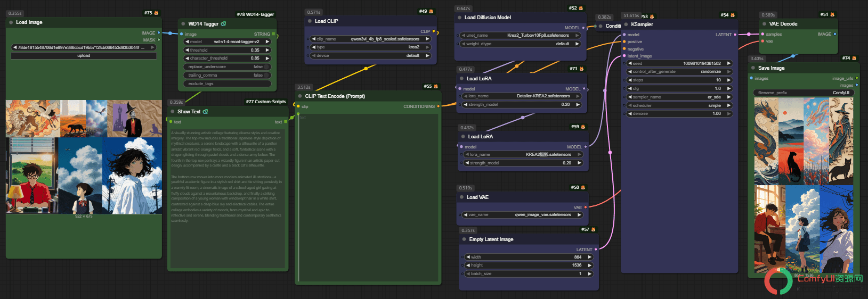The width and height of the screenshot is (868, 299).
Task: Click the LATENT output port on KSampler
Action: [735, 35]
